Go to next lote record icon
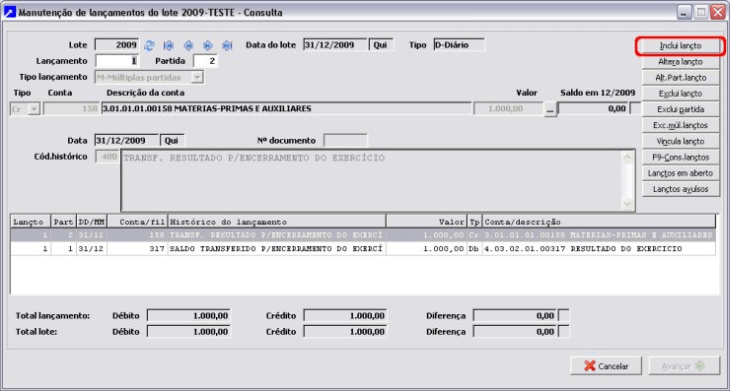Image resolution: width=730 pixels, height=391 pixels. [208, 45]
